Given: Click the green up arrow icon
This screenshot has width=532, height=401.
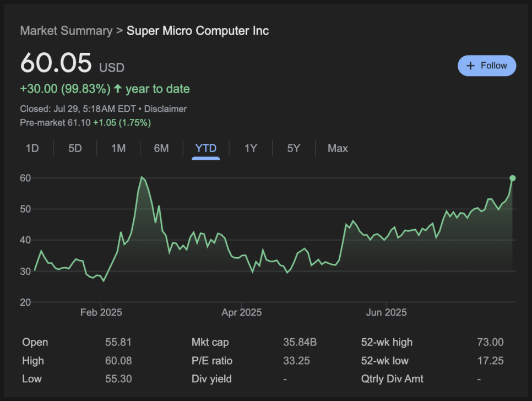Looking at the screenshot, I should [118, 89].
